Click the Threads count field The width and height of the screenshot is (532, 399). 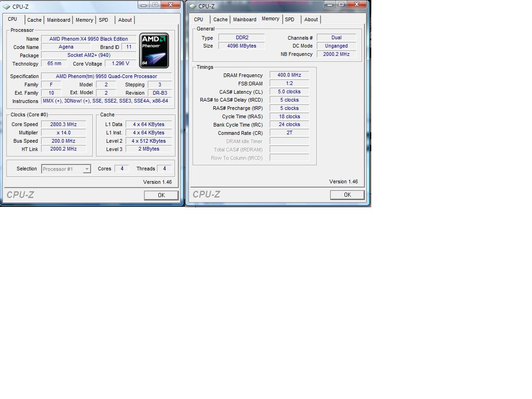click(x=164, y=169)
